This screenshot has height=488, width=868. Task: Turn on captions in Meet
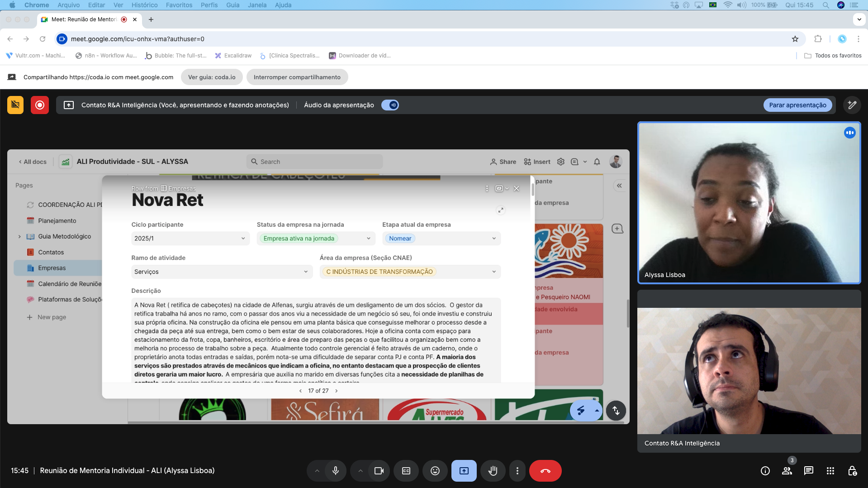click(406, 471)
